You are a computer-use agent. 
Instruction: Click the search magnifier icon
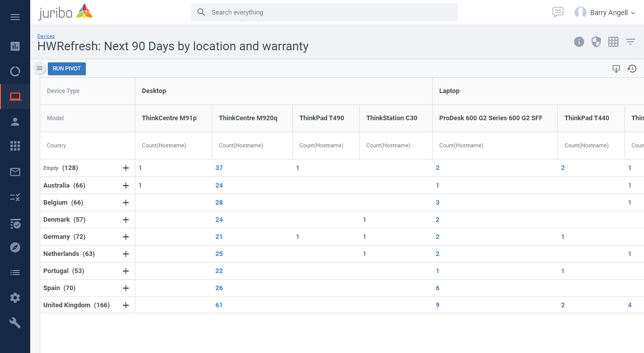pyautogui.click(x=201, y=12)
